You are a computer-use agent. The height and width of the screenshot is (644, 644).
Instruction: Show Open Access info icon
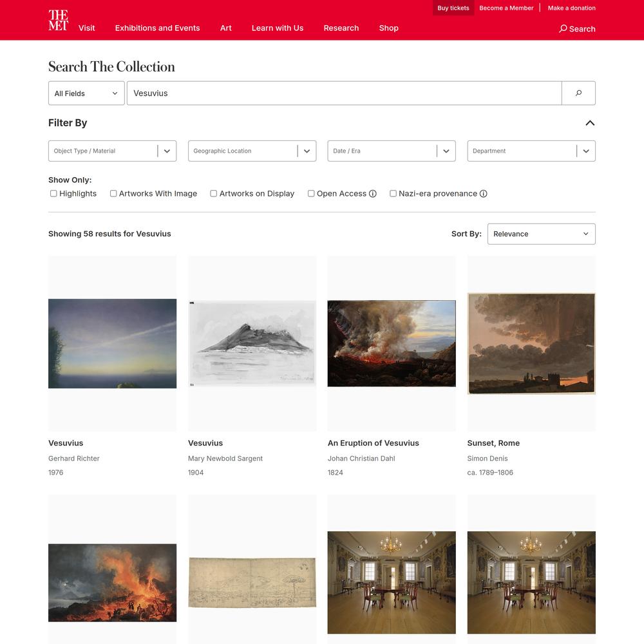372,194
